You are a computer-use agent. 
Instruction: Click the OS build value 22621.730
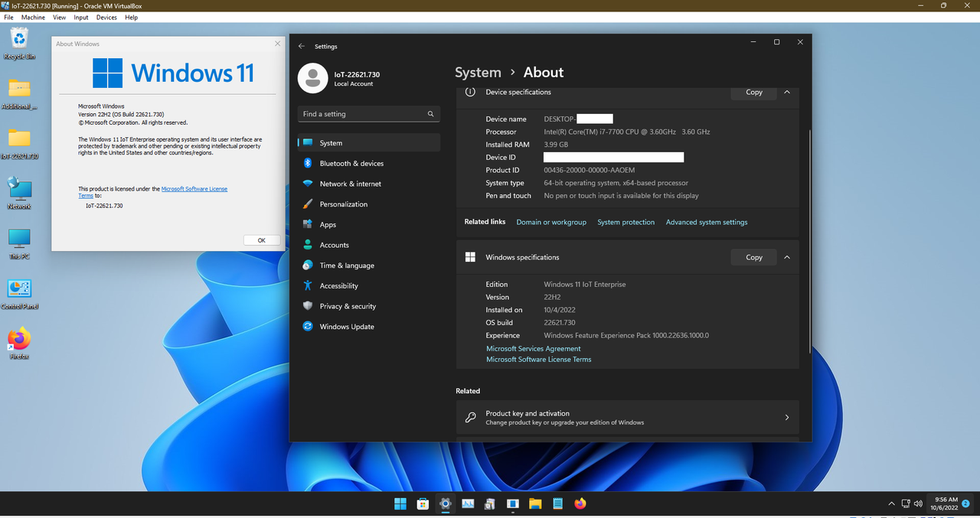560,323
